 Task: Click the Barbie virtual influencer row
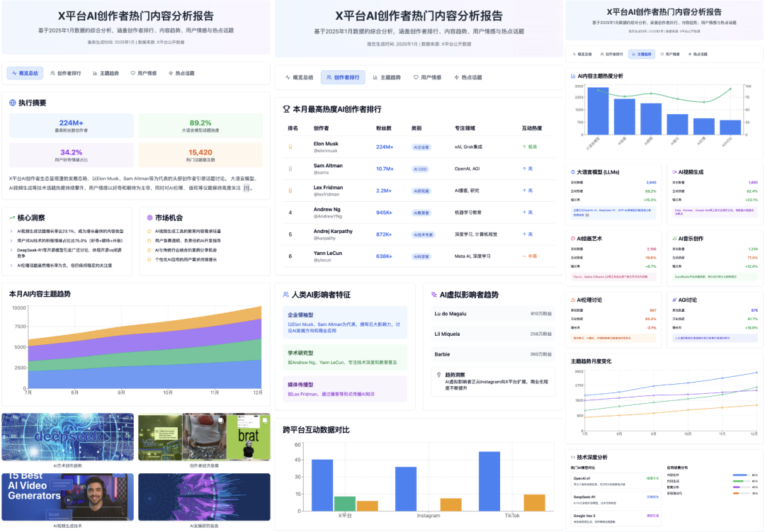[x=493, y=354]
